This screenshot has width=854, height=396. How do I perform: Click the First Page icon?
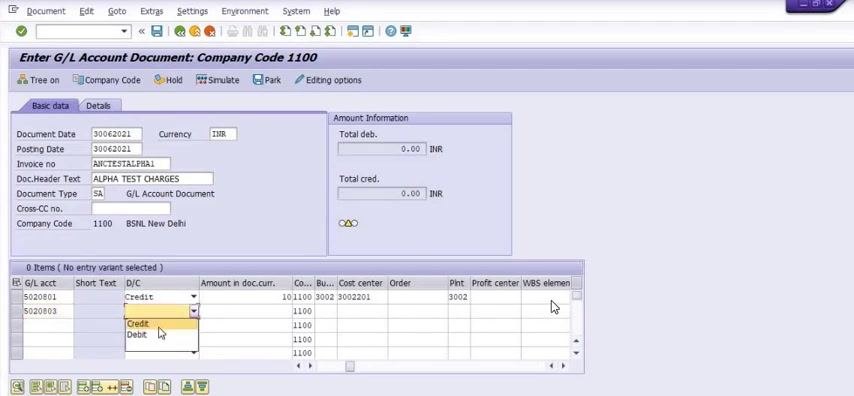click(x=285, y=32)
